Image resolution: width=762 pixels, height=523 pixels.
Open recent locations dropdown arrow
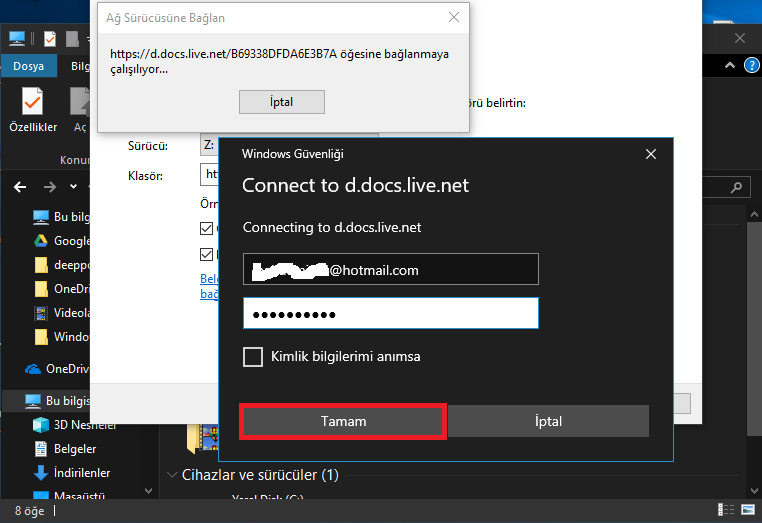pyautogui.click(x=73, y=187)
